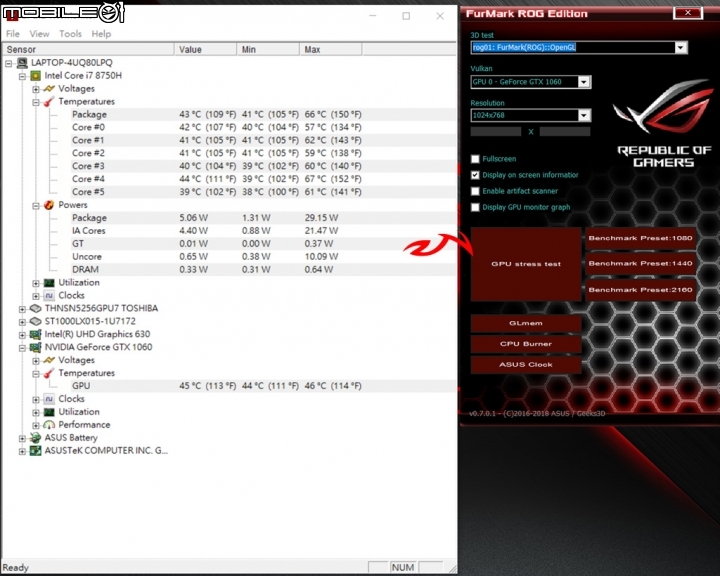720x576 pixels.
Task: Collapse the CPU Temperatures node
Action: 36,102
